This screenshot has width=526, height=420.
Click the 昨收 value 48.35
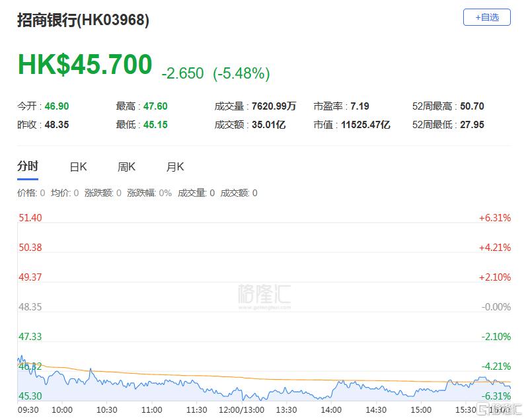point(57,125)
